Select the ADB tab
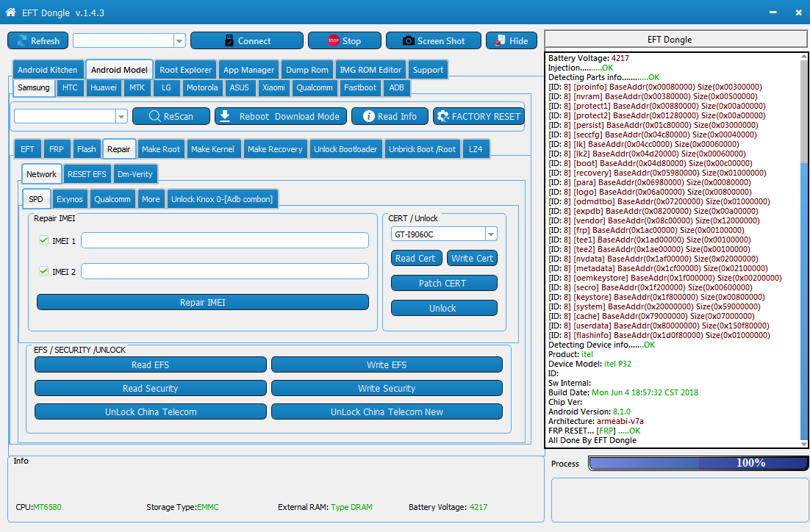The image size is (810, 532). pyautogui.click(x=396, y=87)
